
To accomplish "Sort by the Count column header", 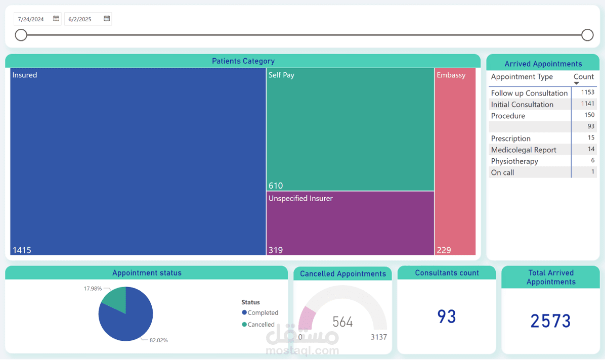I will tap(583, 77).
